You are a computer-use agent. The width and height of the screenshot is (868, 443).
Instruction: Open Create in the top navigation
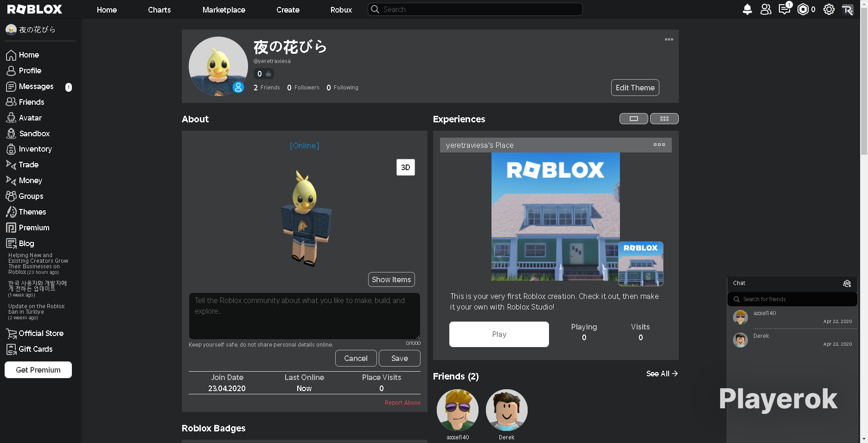pyautogui.click(x=288, y=10)
